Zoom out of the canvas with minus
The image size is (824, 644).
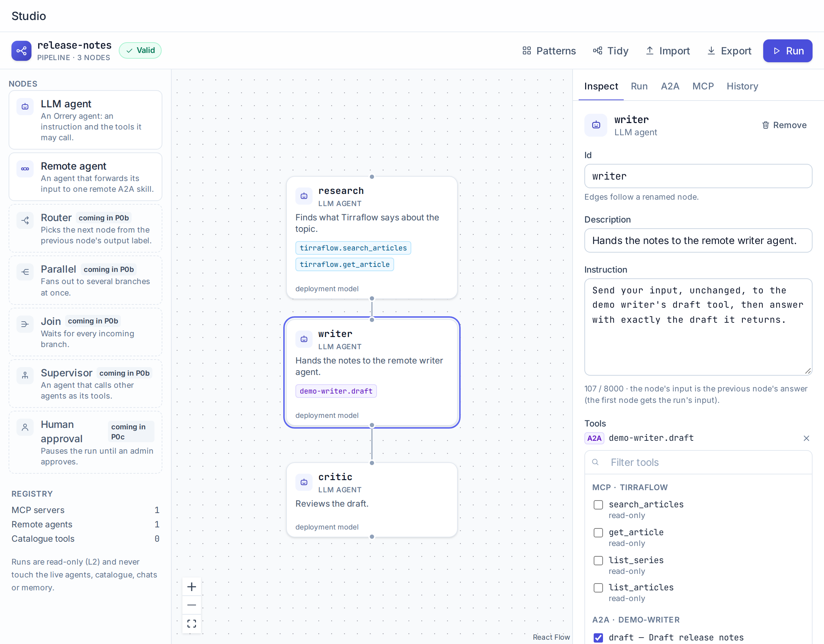pos(192,605)
